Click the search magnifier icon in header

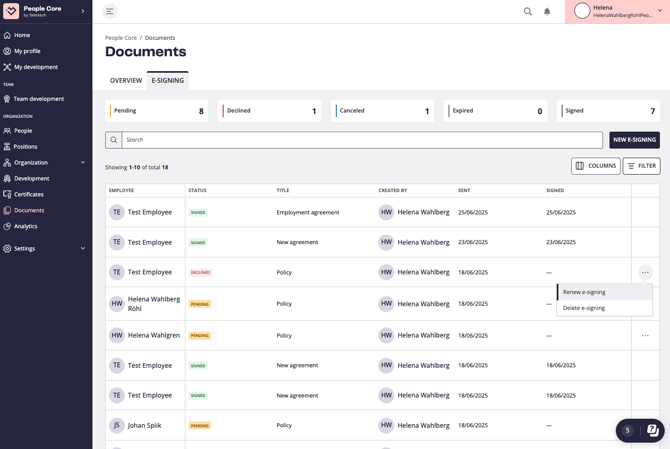click(x=528, y=12)
